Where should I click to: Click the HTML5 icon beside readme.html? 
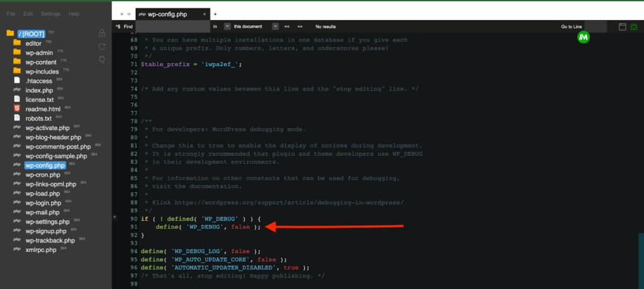click(17, 109)
